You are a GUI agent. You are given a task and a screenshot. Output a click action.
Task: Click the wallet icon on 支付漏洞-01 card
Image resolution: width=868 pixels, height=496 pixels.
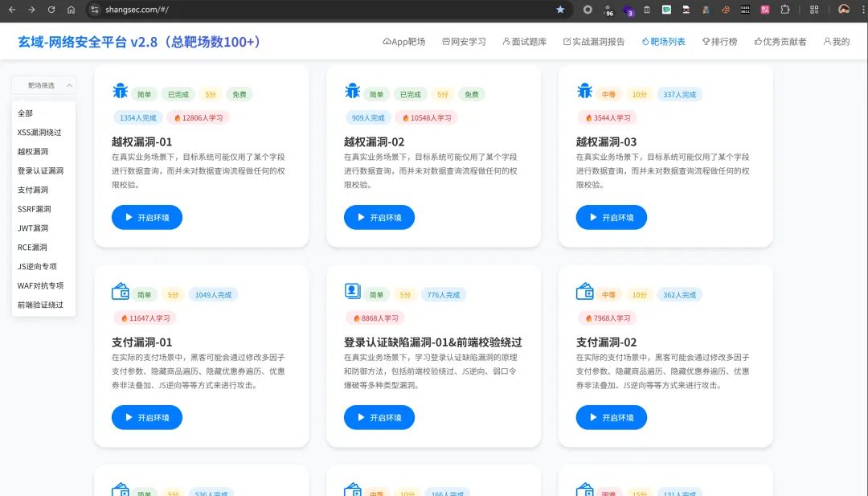120,291
